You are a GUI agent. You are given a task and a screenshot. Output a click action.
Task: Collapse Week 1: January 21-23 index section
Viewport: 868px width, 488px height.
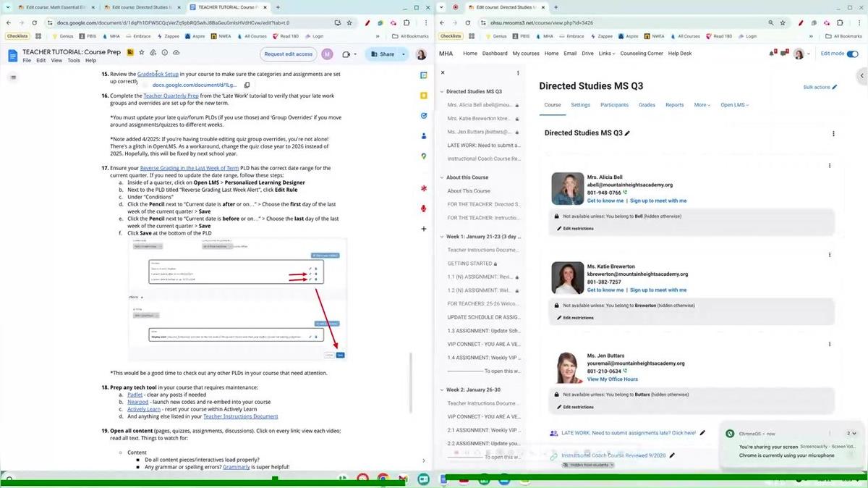pos(442,237)
